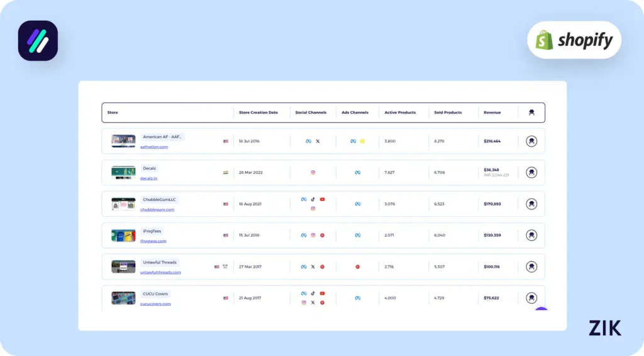The image size is (644, 356).
Task: Click the iFrogTees store thumbnail
Action: [x=123, y=235]
